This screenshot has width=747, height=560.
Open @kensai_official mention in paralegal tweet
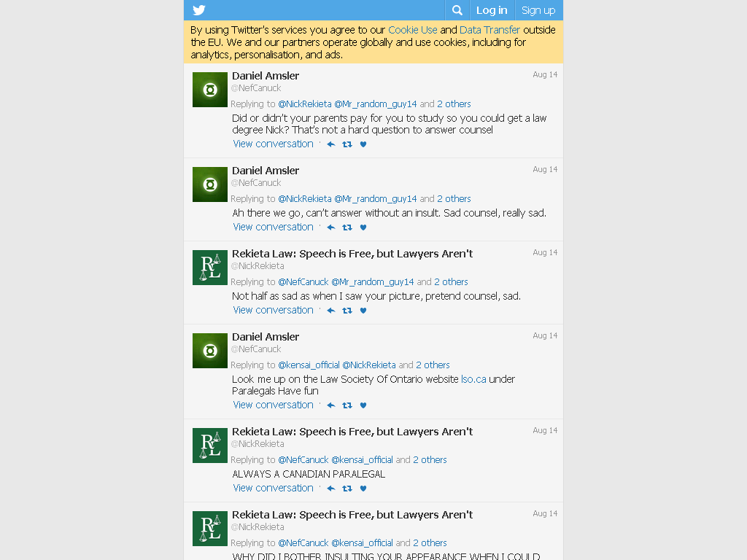click(x=362, y=459)
